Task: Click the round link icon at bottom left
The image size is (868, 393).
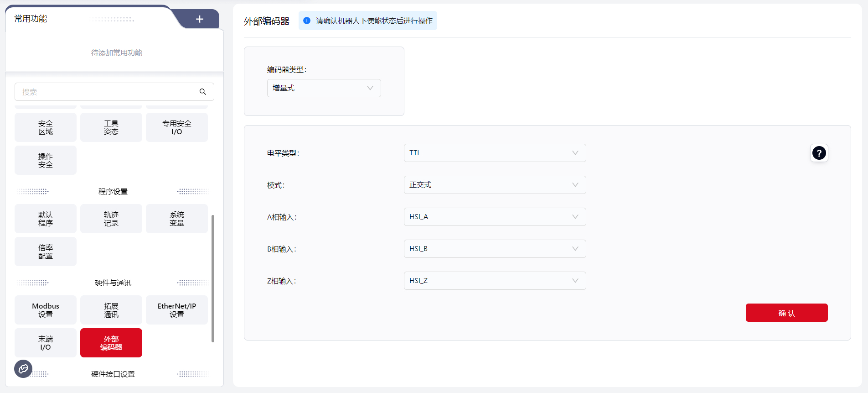Action: (23, 369)
